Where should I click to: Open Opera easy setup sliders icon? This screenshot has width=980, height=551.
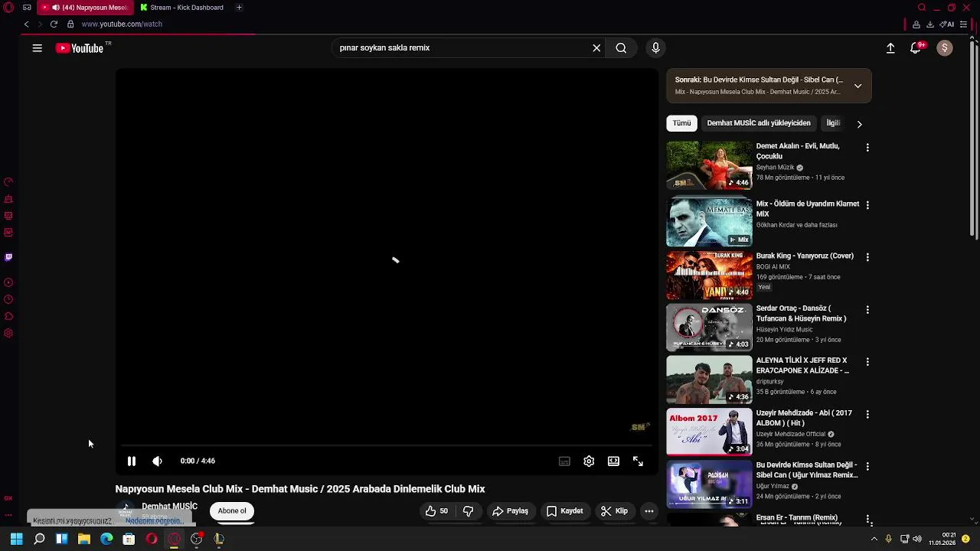962,24
